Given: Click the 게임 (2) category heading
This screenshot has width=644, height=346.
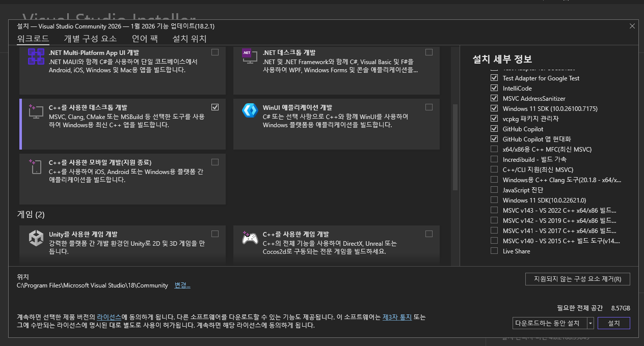Looking at the screenshot, I should pyautogui.click(x=31, y=215).
